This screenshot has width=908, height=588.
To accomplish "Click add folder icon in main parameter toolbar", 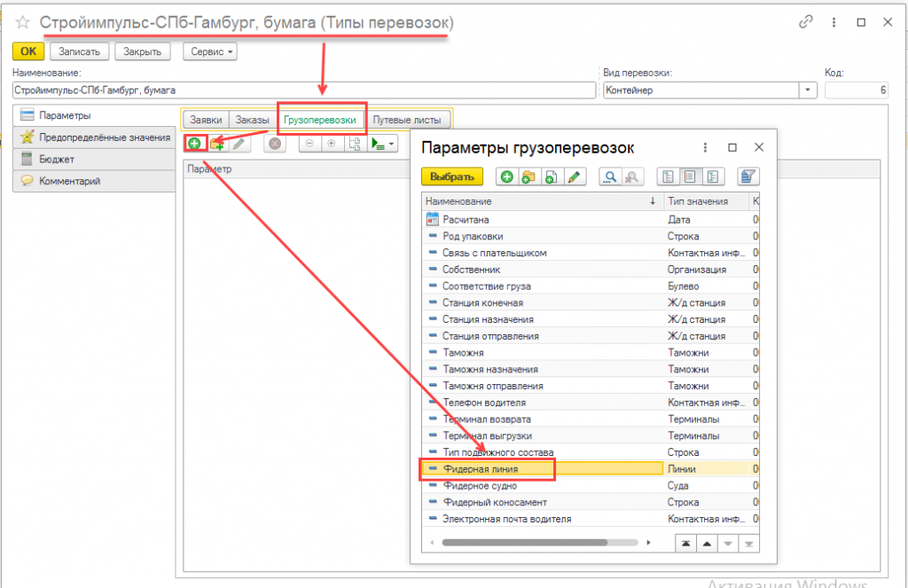I will click(x=217, y=143).
